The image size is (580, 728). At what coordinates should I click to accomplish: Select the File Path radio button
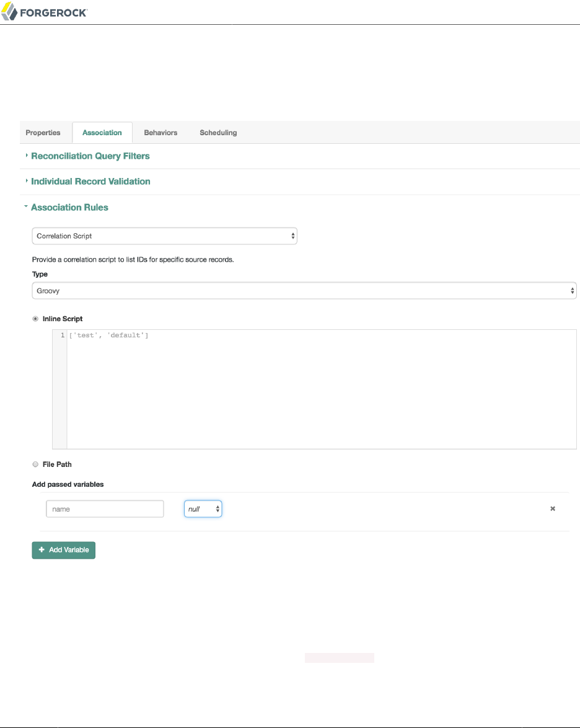point(35,464)
